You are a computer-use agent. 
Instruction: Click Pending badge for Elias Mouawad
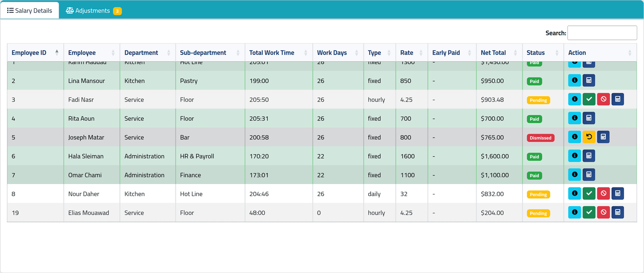[x=538, y=213]
